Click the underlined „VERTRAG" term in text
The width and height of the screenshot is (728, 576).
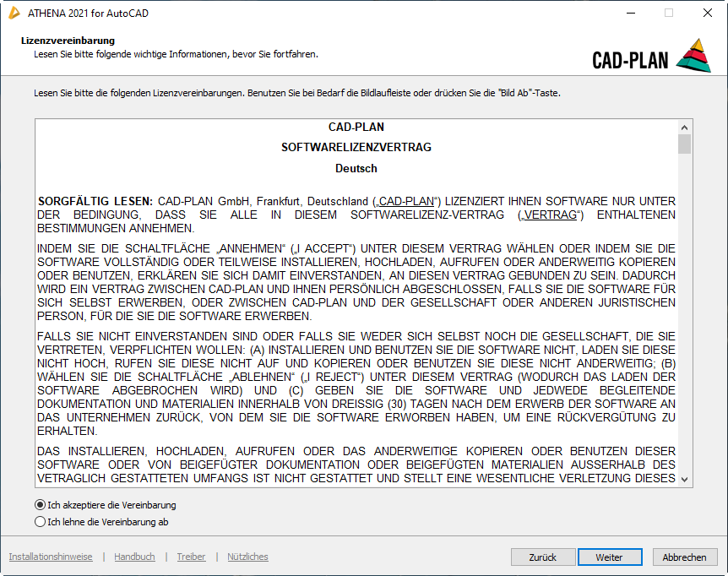coord(551,215)
